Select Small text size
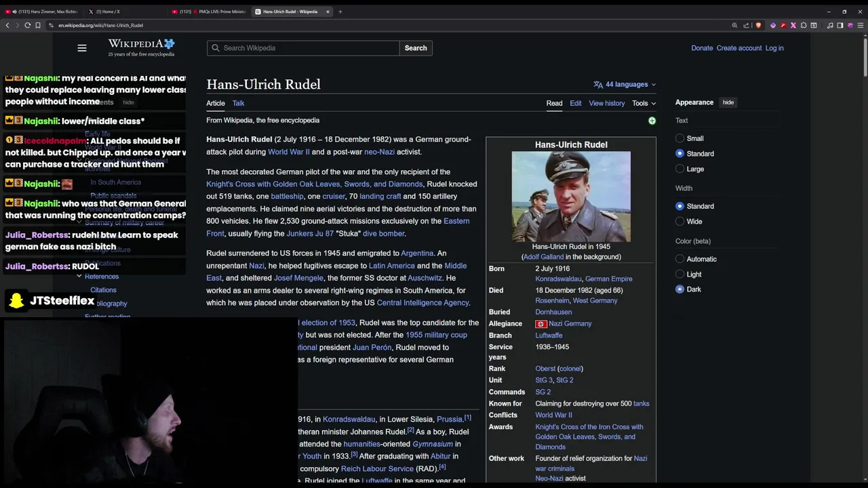 680,138
